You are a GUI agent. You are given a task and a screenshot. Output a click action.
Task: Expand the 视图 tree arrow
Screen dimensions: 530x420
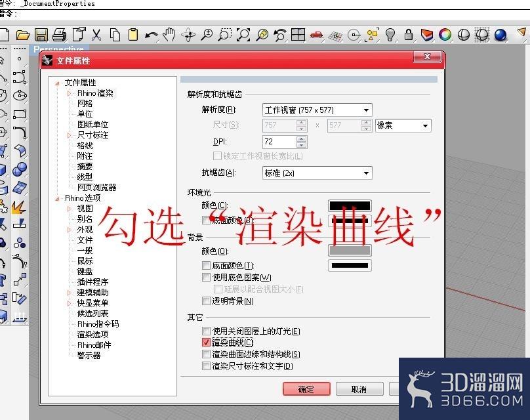[70, 209]
